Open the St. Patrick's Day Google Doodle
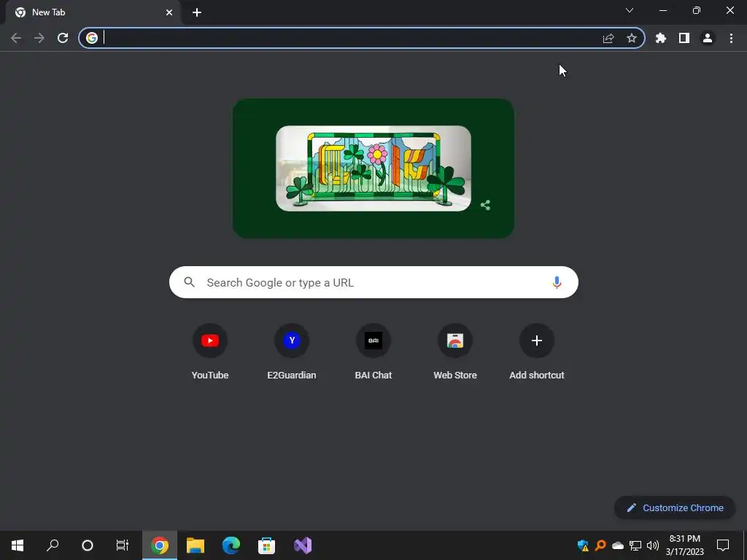The height and width of the screenshot is (560, 747). click(373, 168)
